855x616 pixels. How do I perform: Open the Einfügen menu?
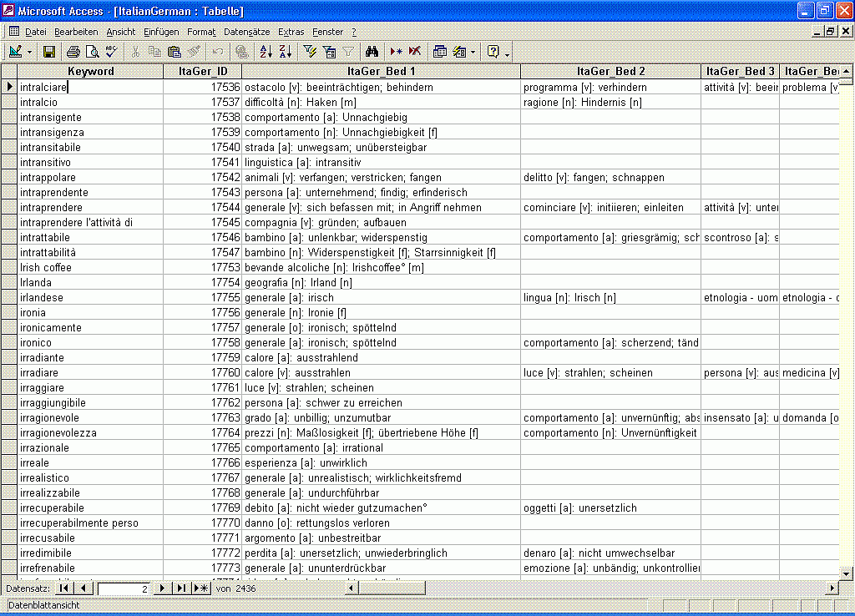[x=161, y=33]
